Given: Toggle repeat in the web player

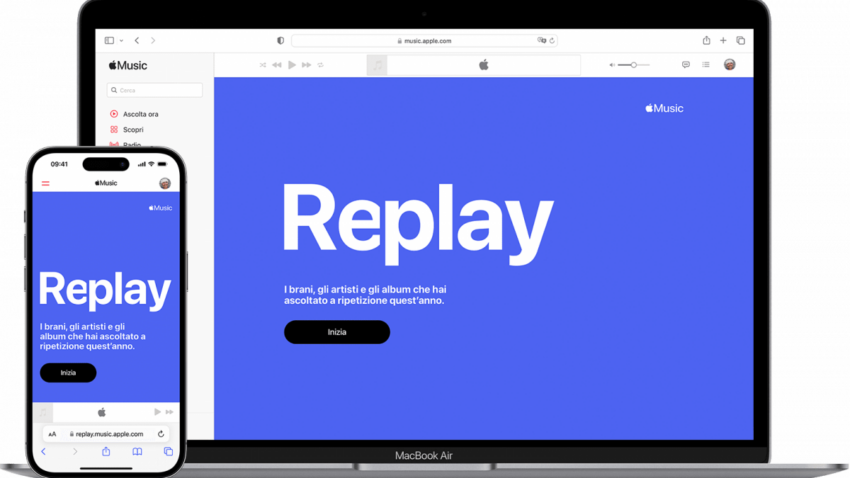Looking at the screenshot, I should coord(321,65).
